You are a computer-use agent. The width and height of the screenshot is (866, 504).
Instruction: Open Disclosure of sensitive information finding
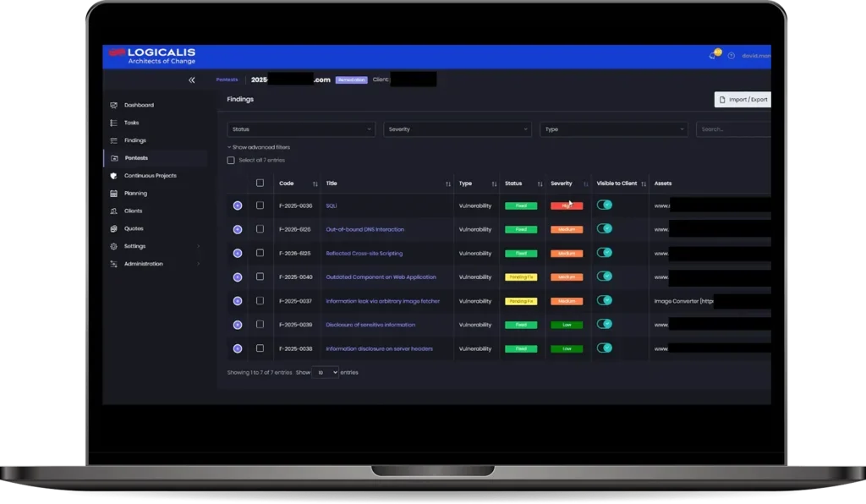[x=370, y=325]
